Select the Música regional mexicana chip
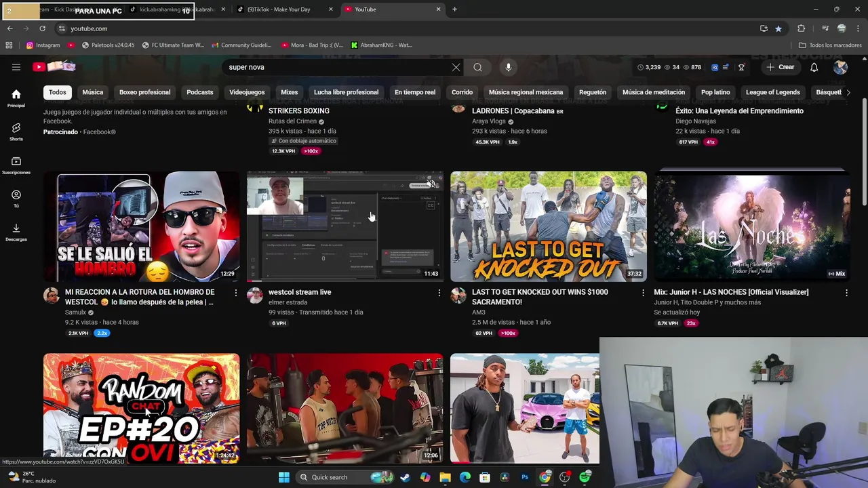 [x=526, y=92]
